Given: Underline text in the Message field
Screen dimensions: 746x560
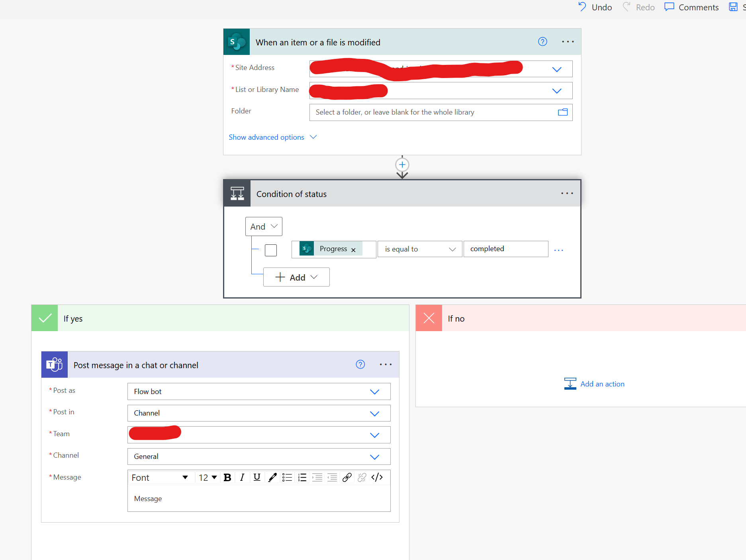Looking at the screenshot, I should 257,477.
